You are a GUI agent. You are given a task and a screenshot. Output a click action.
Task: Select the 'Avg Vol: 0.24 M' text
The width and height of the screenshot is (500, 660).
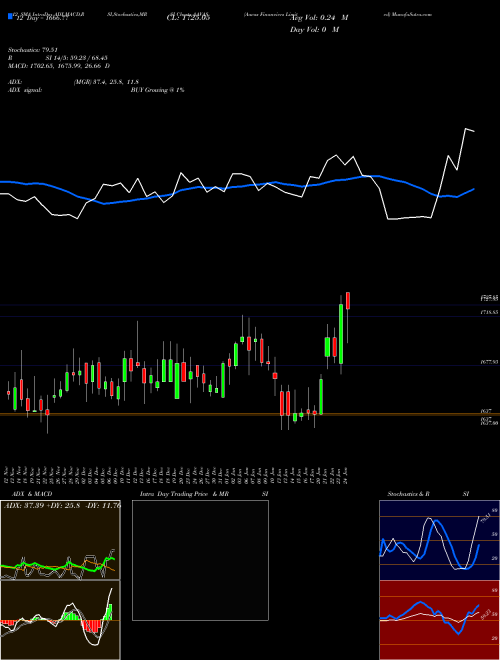click(320, 18)
